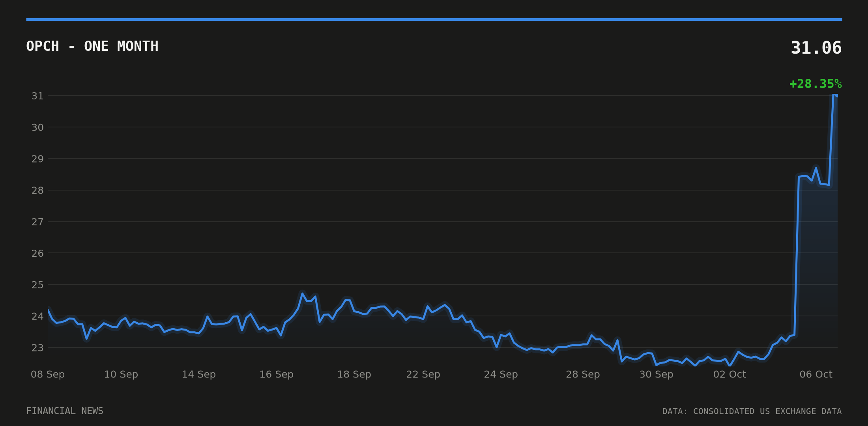The image size is (868, 426).
Task: Click the 28 Sep date label
Action: click(x=583, y=374)
